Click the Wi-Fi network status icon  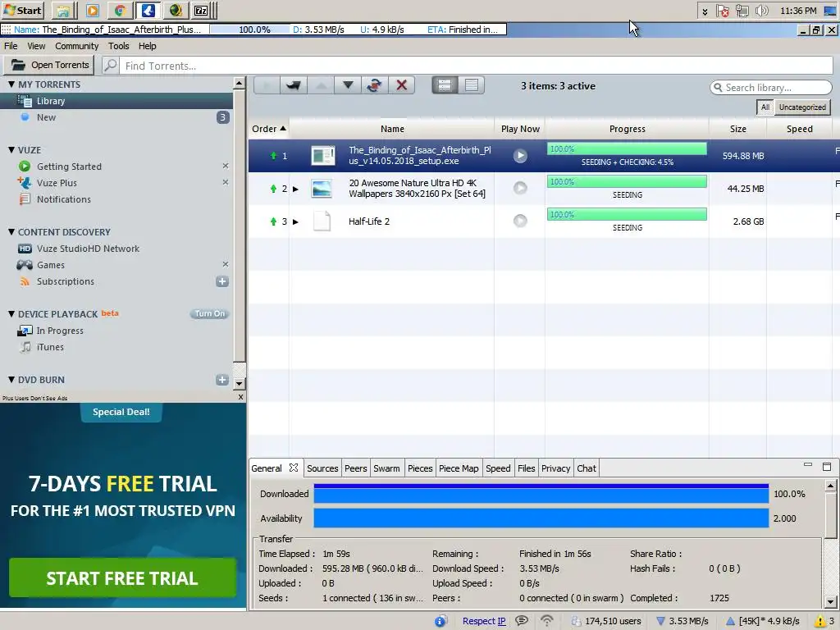tap(547, 620)
